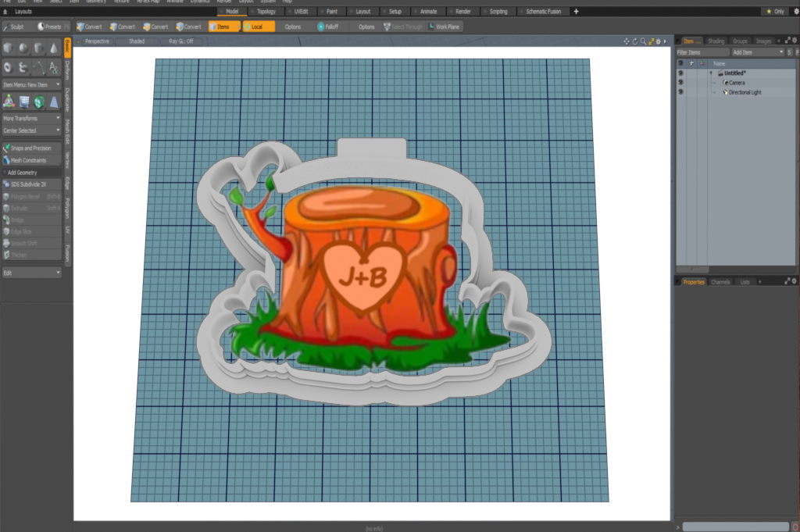
Task: Switch to the UVEdit layout tab
Action: [x=299, y=12]
